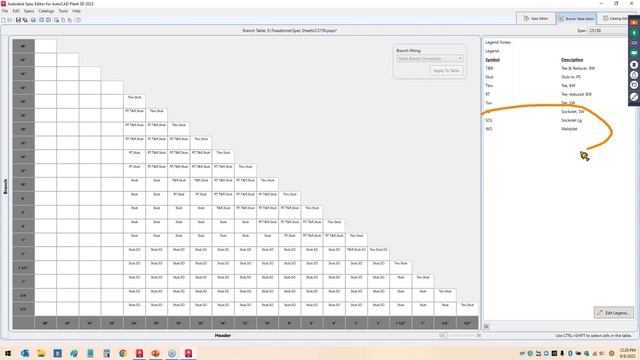Click the orange icon atop floating side toolbar
Screen dimensions: 640x360
coord(634,22)
